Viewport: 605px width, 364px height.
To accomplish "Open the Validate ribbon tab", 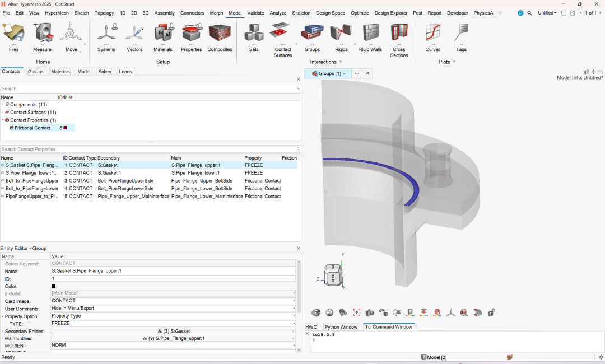I will tap(255, 13).
